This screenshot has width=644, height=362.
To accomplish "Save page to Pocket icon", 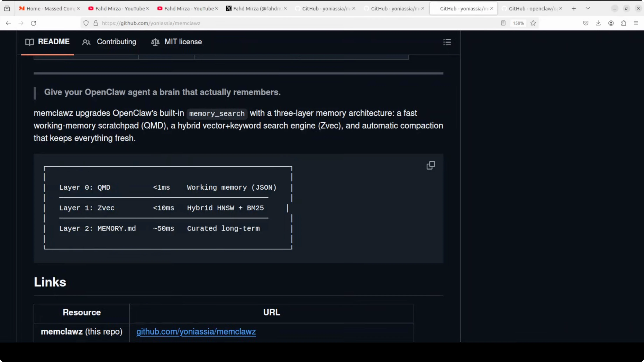I will [x=586, y=23].
